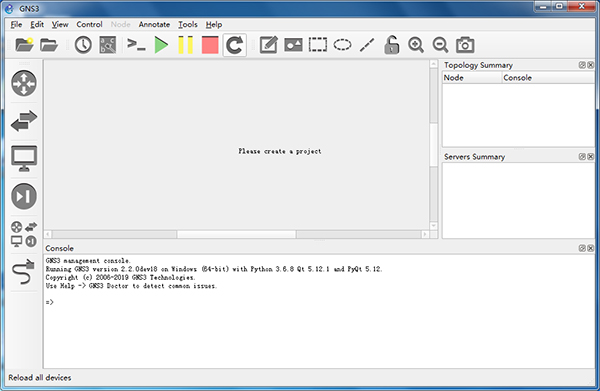Open the Tools menu
This screenshot has height=391, width=600.
tap(188, 24)
